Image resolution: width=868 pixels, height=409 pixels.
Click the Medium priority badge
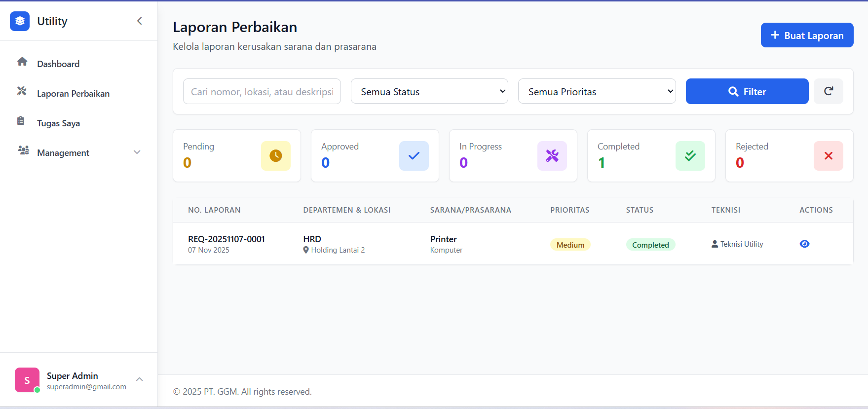pyautogui.click(x=570, y=245)
